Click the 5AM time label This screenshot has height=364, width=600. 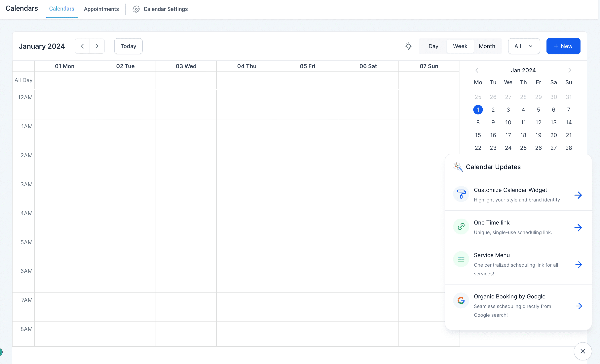click(x=26, y=242)
